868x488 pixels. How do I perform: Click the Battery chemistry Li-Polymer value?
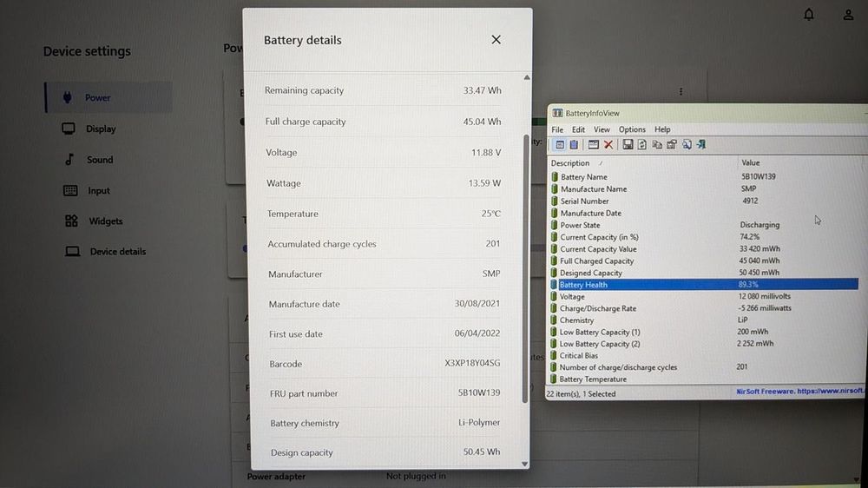coord(479,422)
